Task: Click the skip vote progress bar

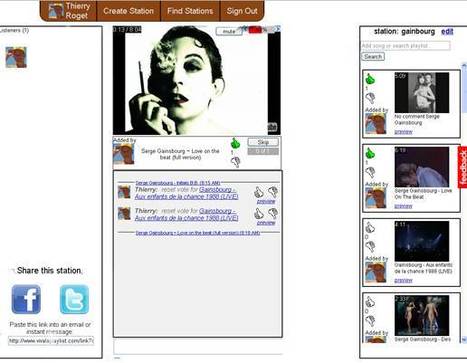Action: click(263, 152)
